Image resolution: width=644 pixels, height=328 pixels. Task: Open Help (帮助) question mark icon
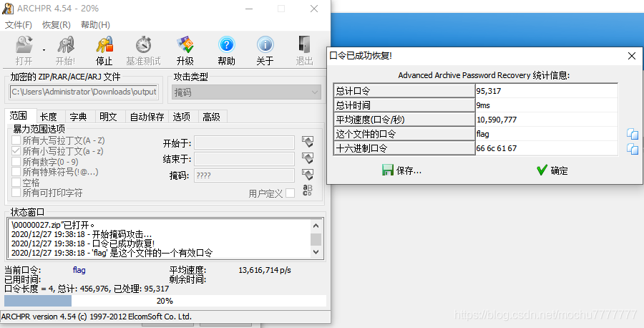(x=226, y=45)
